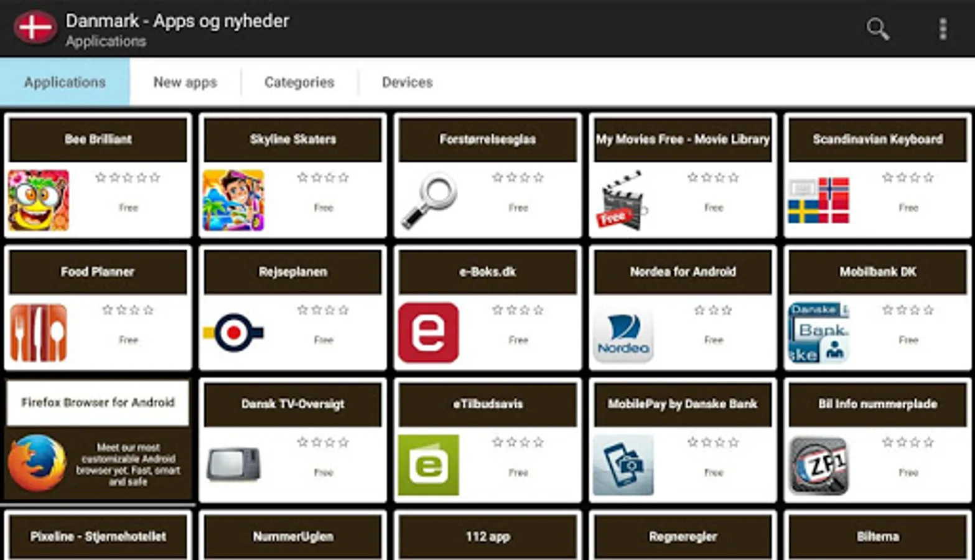Open the Nordea for Android icon
The image size is (975, 560).
click(623, 333)
